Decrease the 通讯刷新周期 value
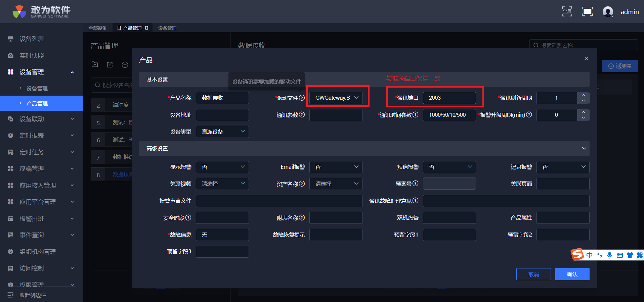Image resolution: width=644 pixels, height=302 pixels. click(x=583, y=101)
